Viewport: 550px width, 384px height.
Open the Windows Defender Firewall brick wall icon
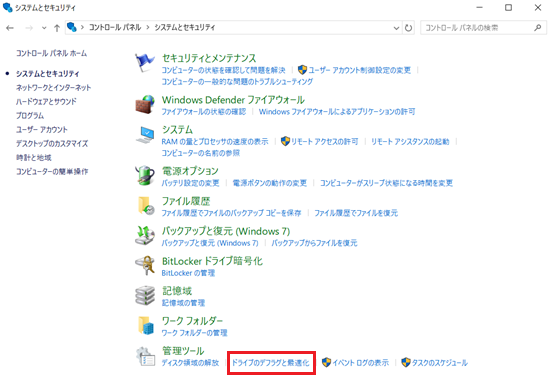point(145,104)
